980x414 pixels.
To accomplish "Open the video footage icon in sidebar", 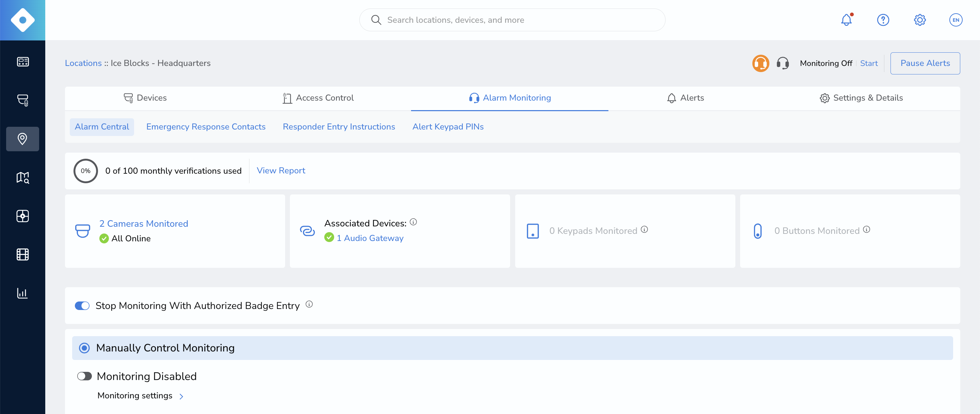I will pyautogui.click(x=23, y=255).
